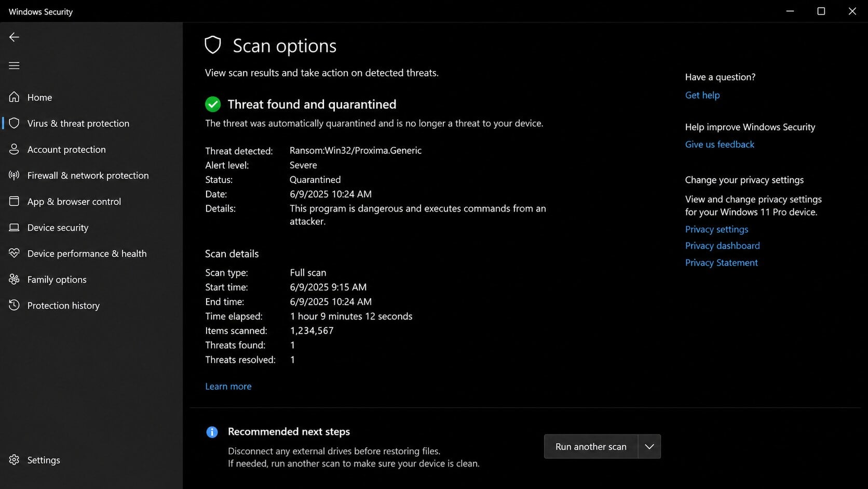Click the Scan details heading
868x489 pixels.
point(232,254)
